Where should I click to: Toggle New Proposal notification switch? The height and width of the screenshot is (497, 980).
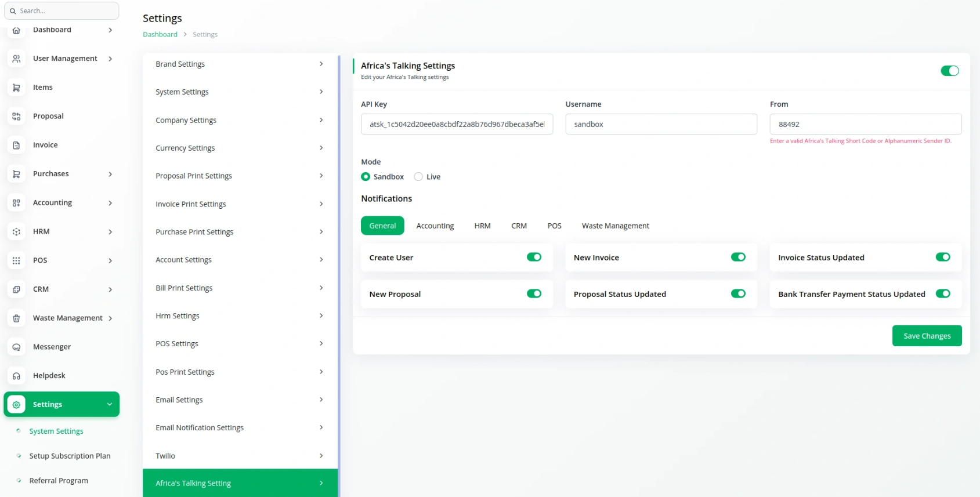534,293
